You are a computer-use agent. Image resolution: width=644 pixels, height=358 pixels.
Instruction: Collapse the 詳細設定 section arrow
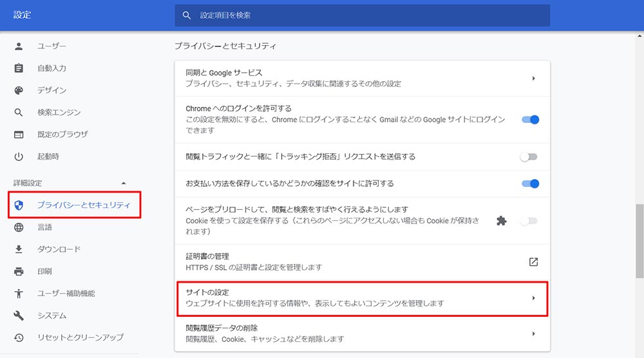tap(123, 183)
